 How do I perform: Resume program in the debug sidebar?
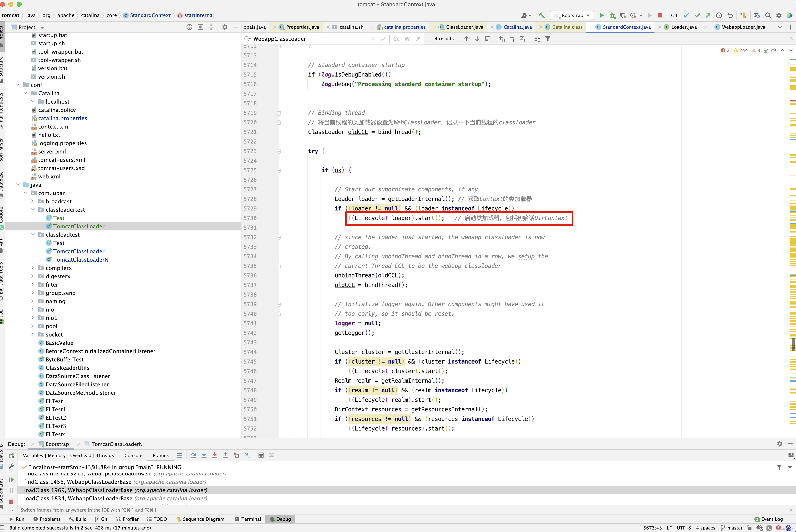(11, 480)
